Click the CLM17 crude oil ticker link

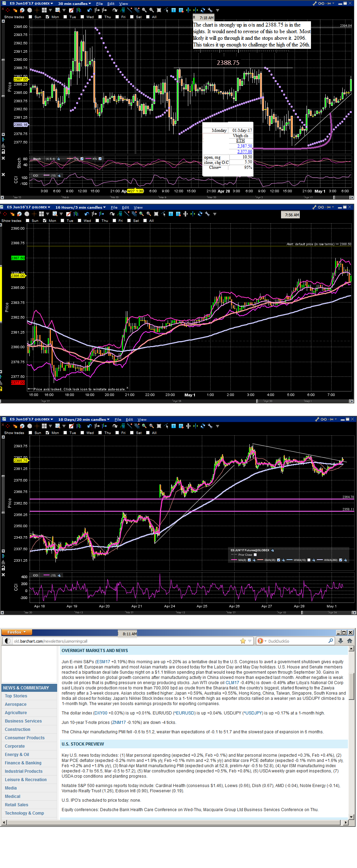232,682
